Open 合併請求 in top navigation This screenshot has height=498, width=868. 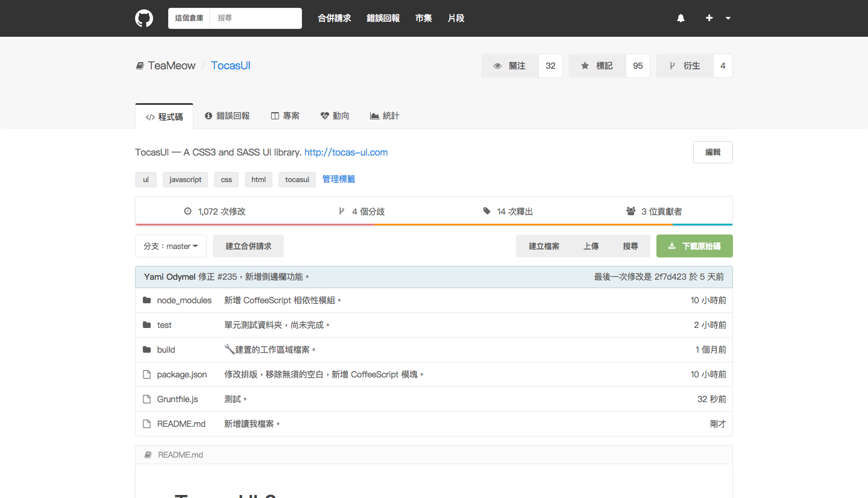pyautogui.click(x=335, y=18)
